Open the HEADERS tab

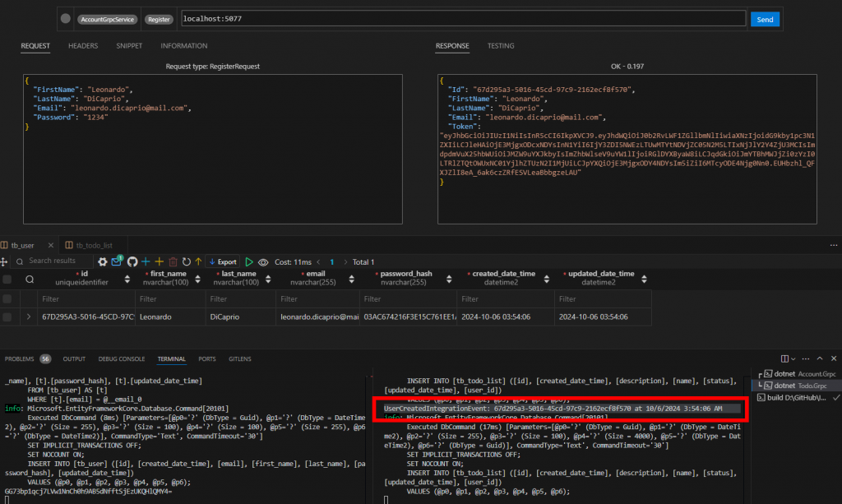coord(83,46)
